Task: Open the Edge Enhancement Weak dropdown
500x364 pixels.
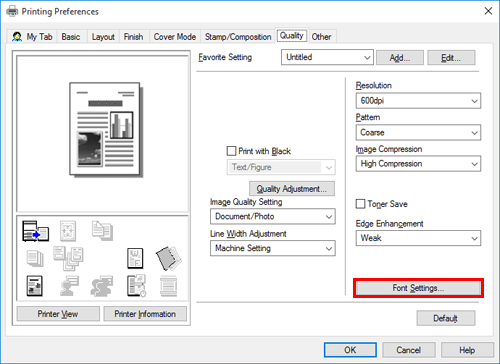Action: tap(418, 238)
